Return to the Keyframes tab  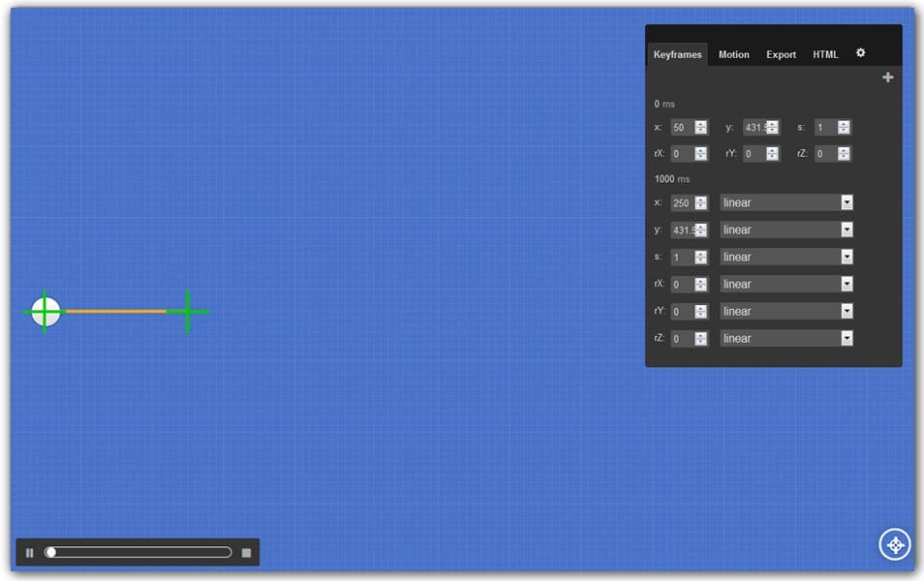677,54
